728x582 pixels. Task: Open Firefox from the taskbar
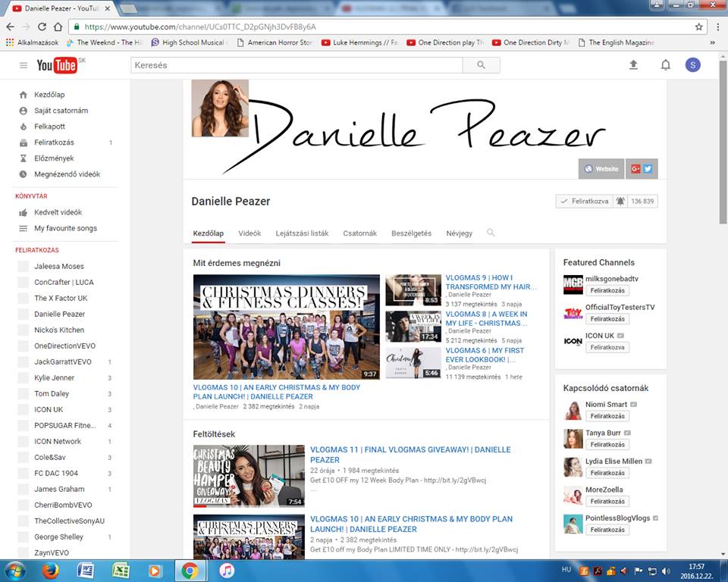tap(50, 571)
